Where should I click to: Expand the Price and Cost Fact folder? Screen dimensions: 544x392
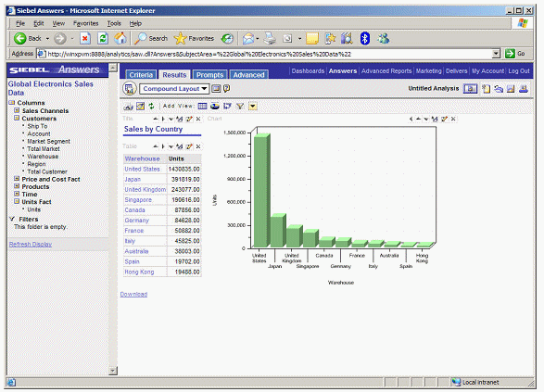(x=17, y=179)
